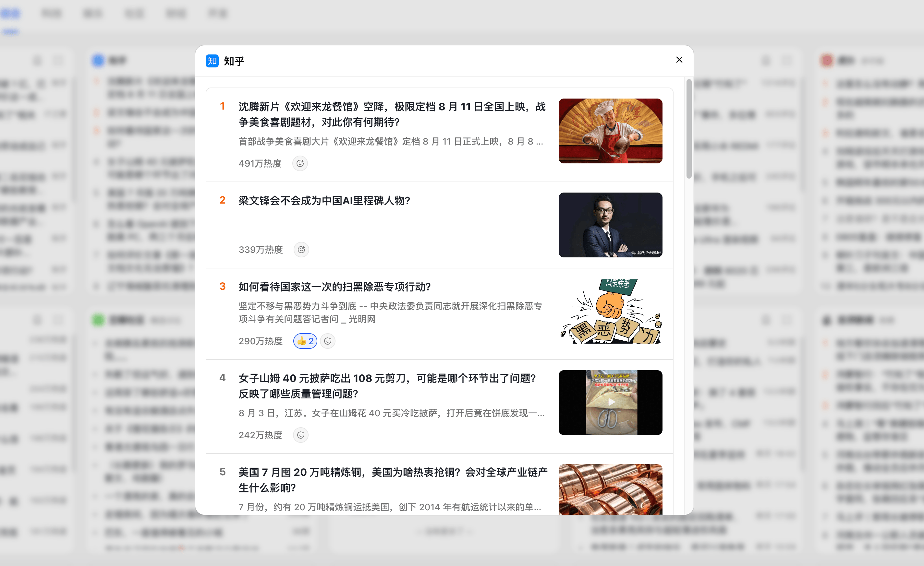Add emoji reaction next to 339万热度

pyautogui.click(x=301, y=250)
